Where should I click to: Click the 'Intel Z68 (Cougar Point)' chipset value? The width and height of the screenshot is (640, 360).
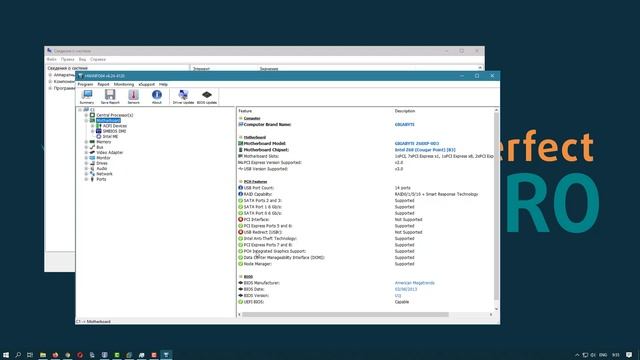(x=424, y=150)
